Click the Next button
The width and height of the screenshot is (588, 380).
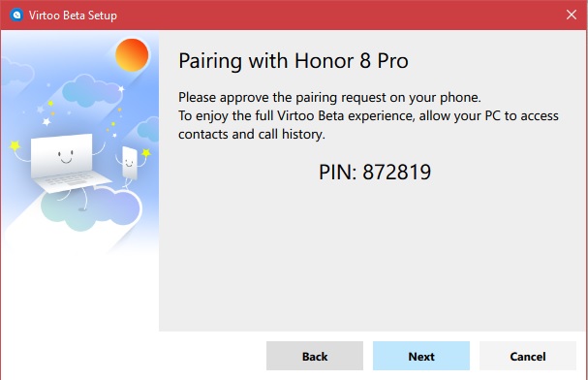tap(421, 356)
